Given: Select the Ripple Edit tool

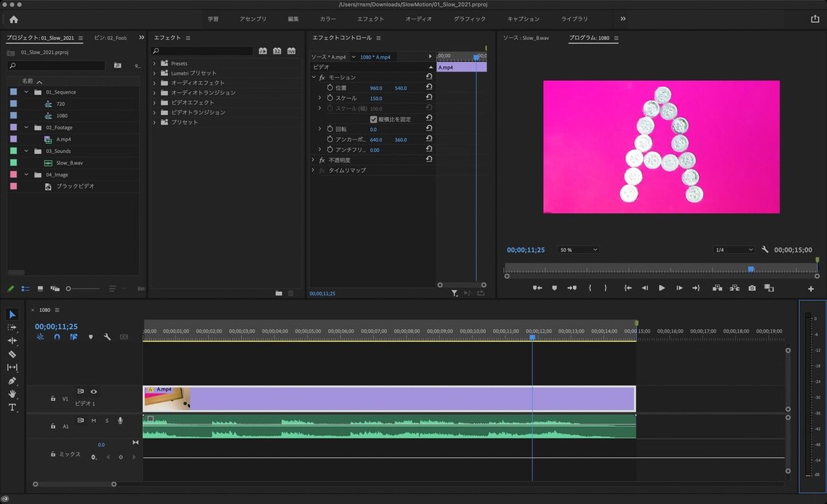Looking at the screenshot, I should point(12,340).
